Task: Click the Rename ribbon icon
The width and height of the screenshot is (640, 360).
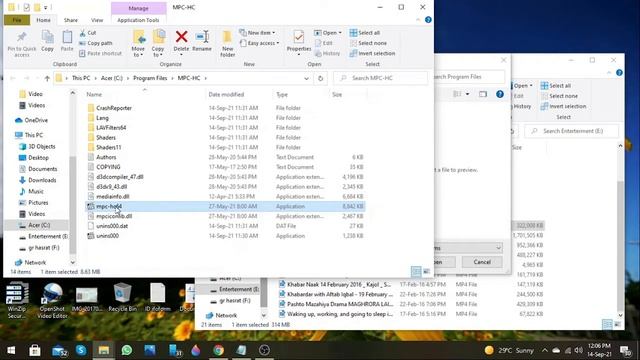Action: click(202, 41)
